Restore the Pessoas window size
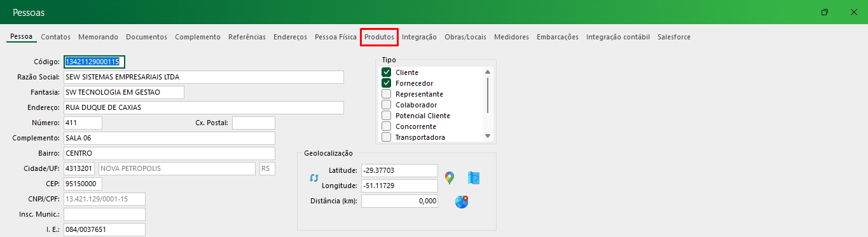 (825, 12)
